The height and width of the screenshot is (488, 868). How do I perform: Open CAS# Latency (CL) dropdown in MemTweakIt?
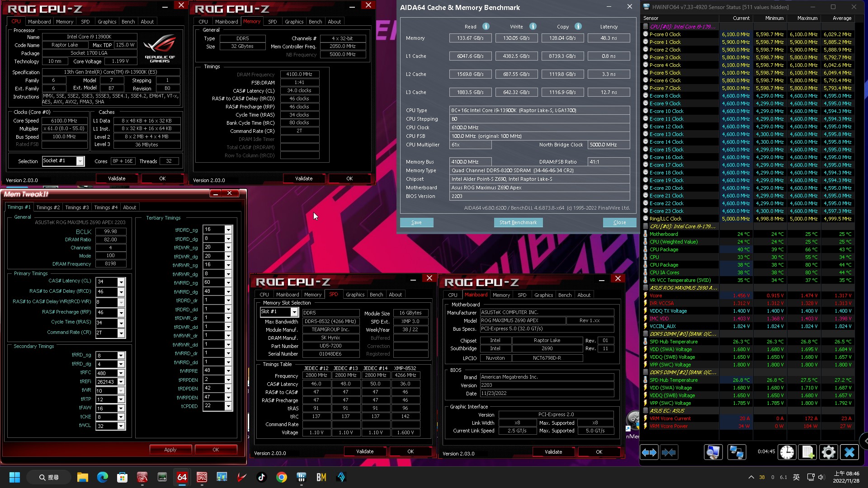(x=121, y=282)
